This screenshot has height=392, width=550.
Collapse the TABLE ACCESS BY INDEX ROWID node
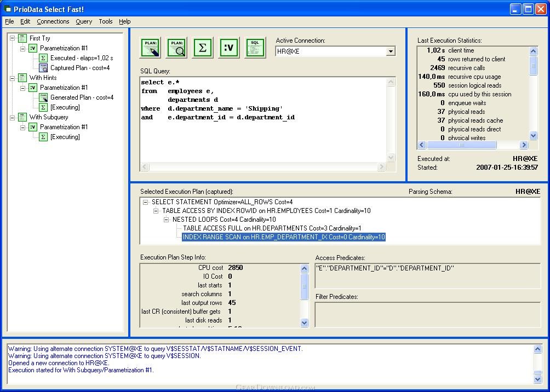[156, 211]
